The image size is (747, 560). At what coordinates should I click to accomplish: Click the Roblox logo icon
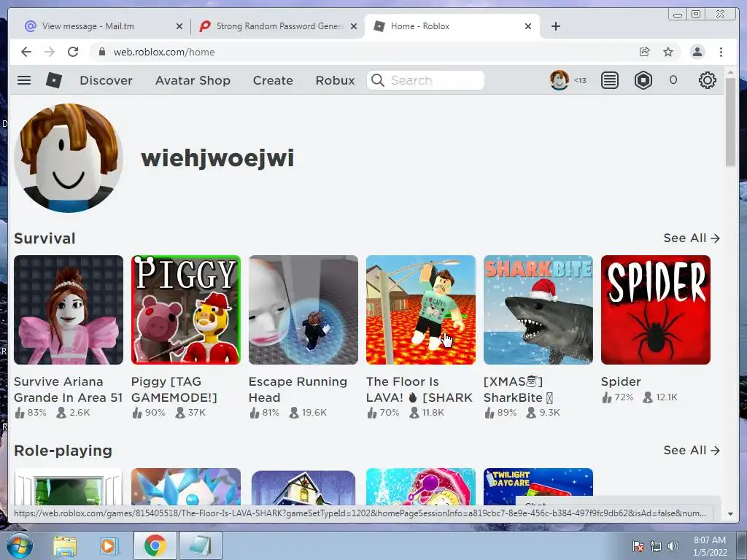click(x=54, y=80)
